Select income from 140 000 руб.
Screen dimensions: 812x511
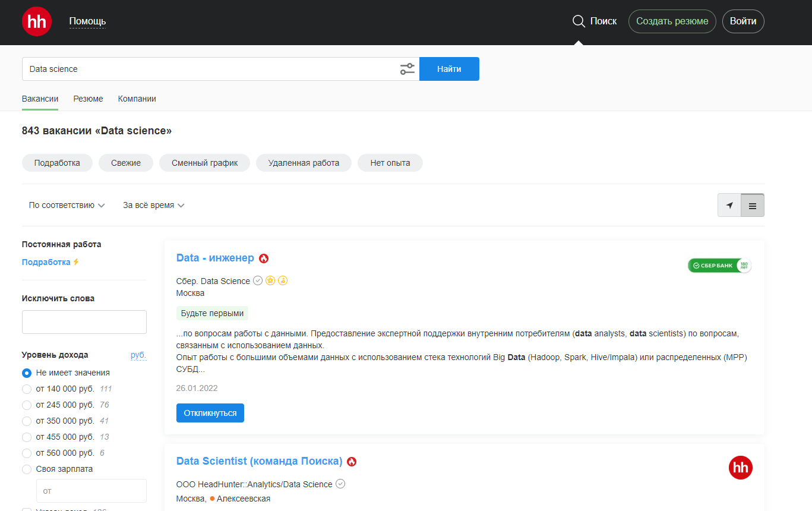(27, 389)
